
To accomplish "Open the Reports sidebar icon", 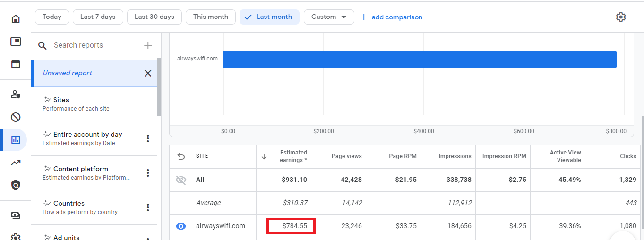I will tap(16, 140).
